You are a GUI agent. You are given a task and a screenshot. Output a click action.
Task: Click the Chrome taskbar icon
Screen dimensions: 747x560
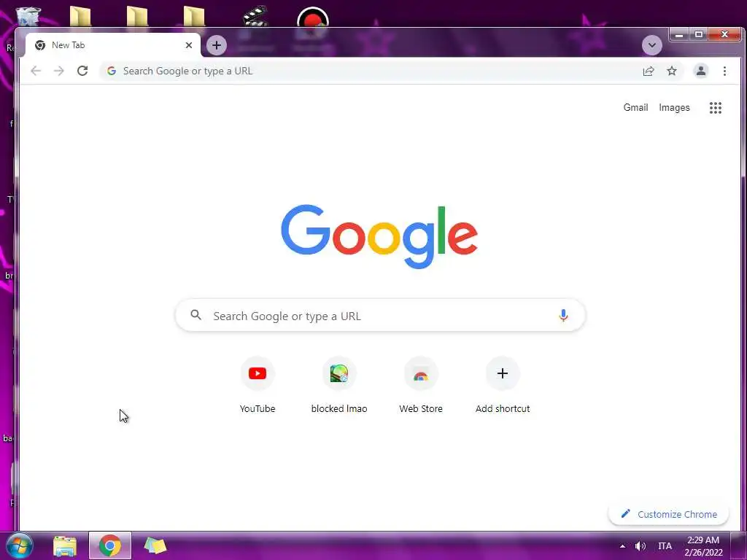click(x=110, y=545)
